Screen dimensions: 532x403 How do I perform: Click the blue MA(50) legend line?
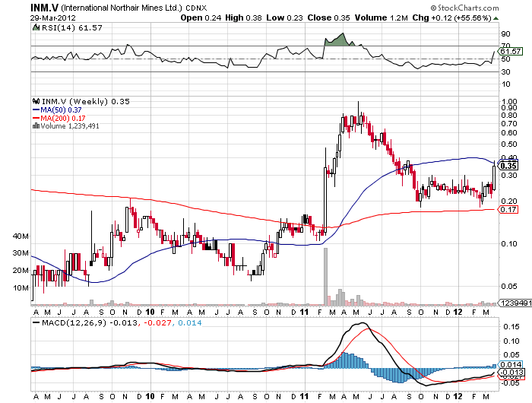pos(35,109)
